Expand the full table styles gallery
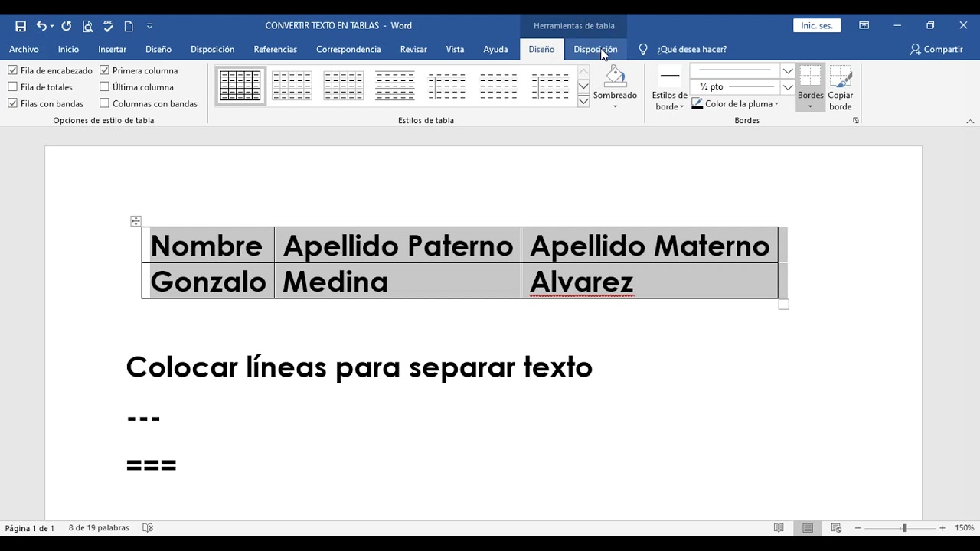 click(x=583, y=101)
